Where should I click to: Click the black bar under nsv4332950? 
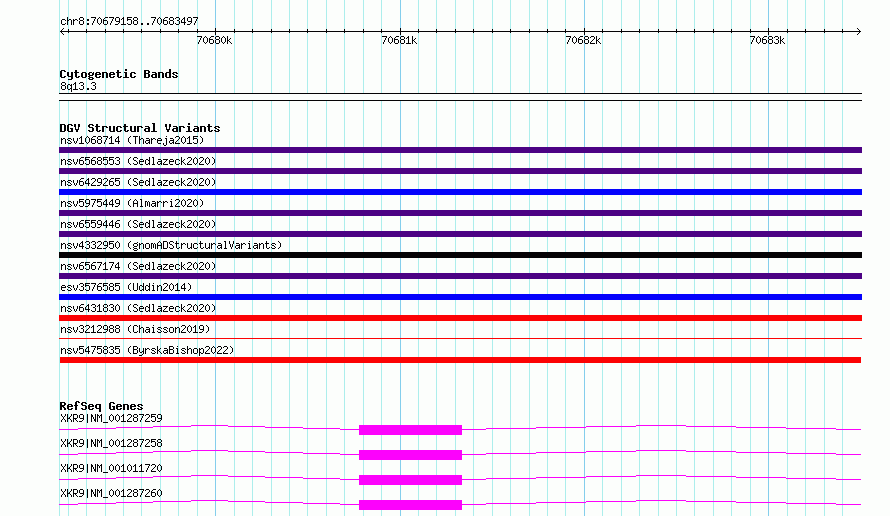point(460,255)
